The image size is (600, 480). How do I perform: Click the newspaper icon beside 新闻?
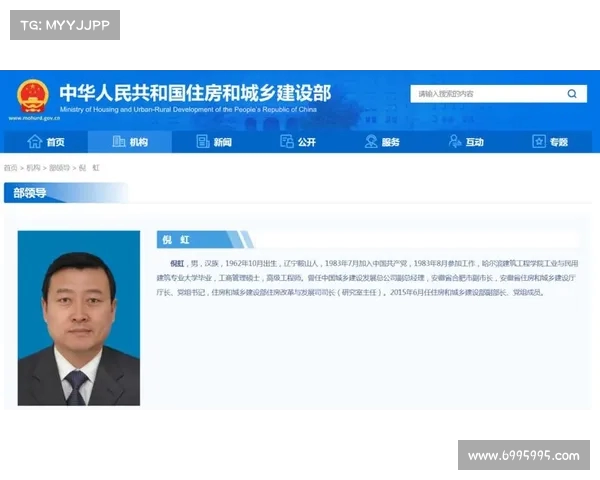pos(203,142)
